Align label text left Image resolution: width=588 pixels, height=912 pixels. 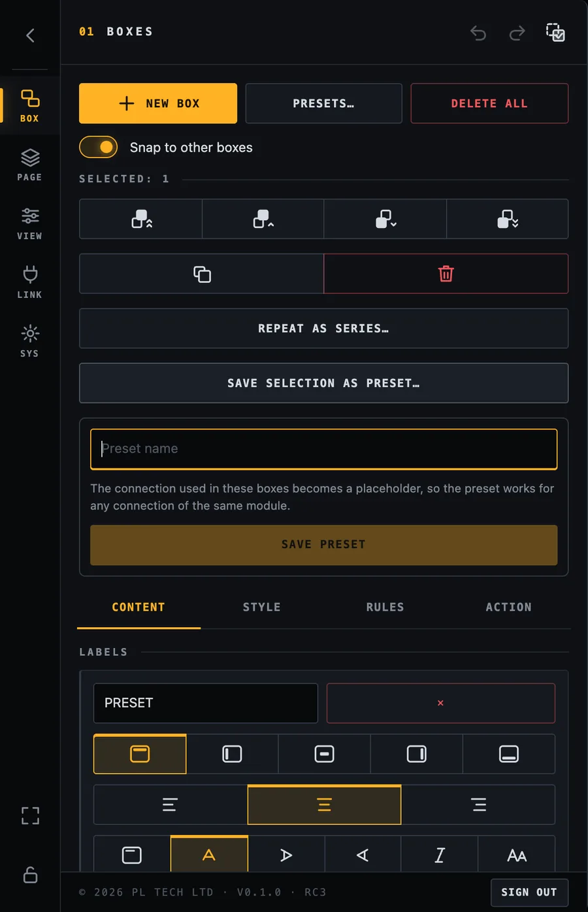(170, 805)
